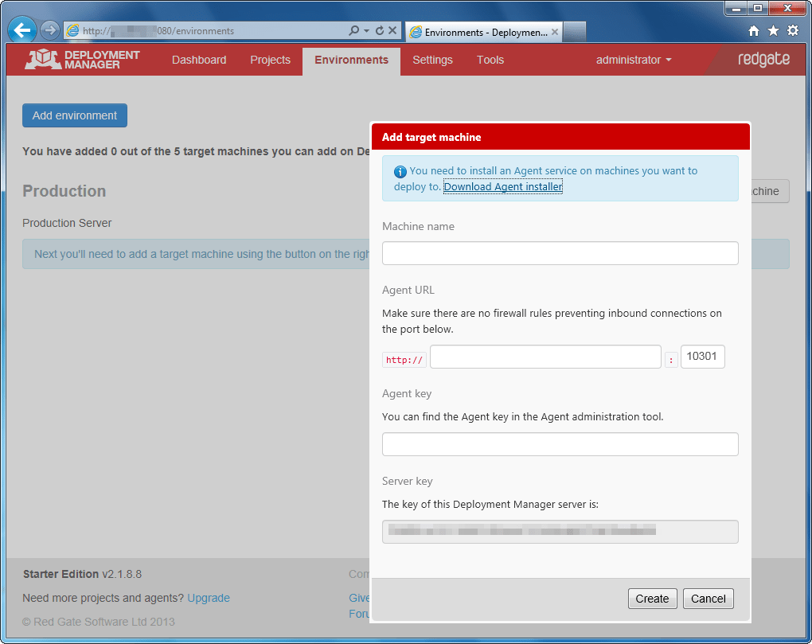
Task: Click the Create button in dialog
Action: coord(652,599)
